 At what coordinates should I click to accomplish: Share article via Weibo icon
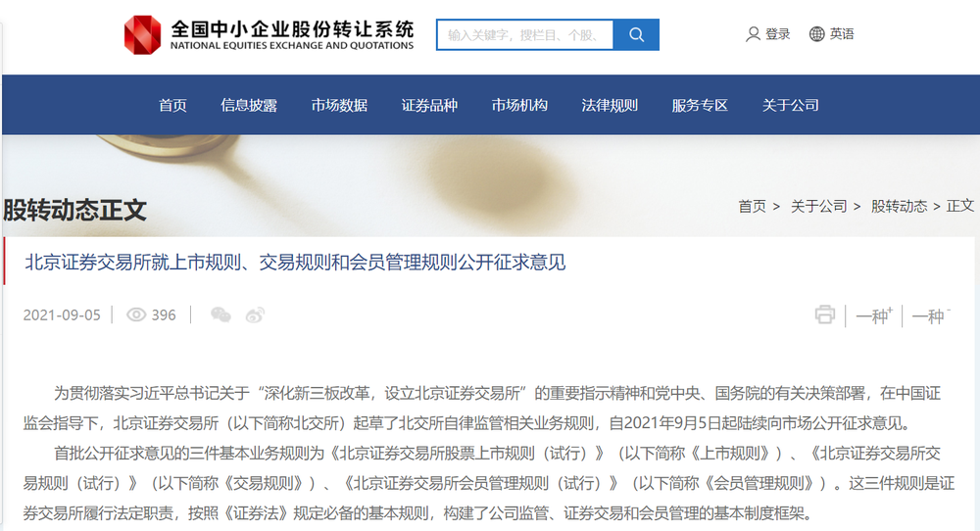(x=255, y=314)
